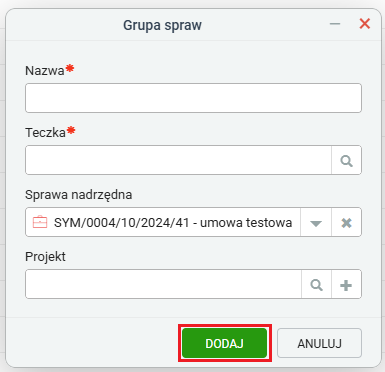Click inside the Projekt input field

pos(163,284)
